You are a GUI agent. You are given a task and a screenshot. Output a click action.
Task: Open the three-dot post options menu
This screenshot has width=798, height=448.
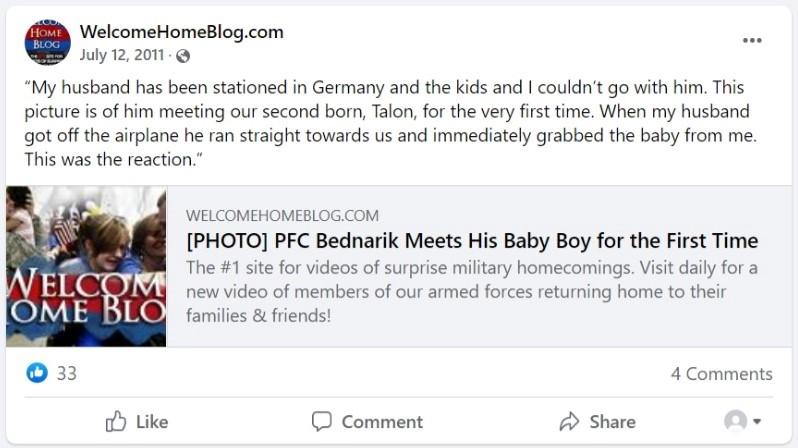[x=752, y=41]
